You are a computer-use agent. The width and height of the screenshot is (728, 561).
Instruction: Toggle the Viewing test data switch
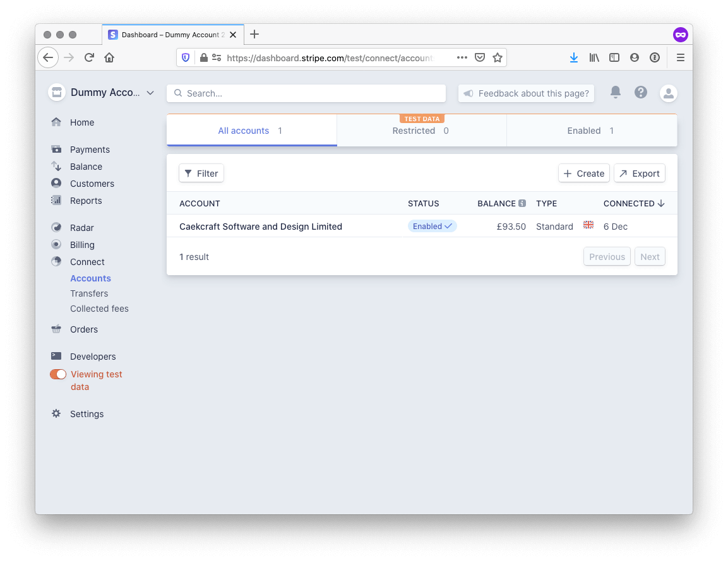pos(57,374)
